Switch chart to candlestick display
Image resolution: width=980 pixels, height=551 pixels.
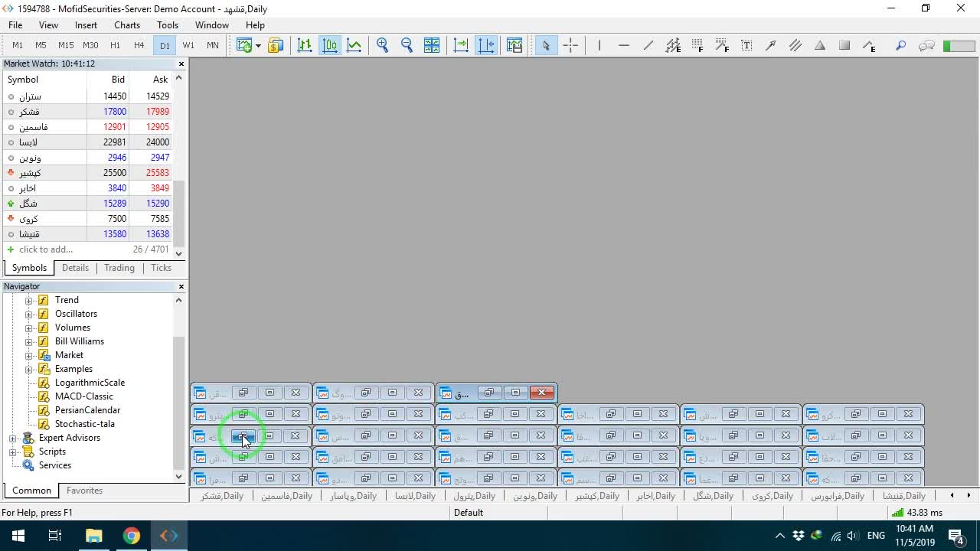[330, 45]
